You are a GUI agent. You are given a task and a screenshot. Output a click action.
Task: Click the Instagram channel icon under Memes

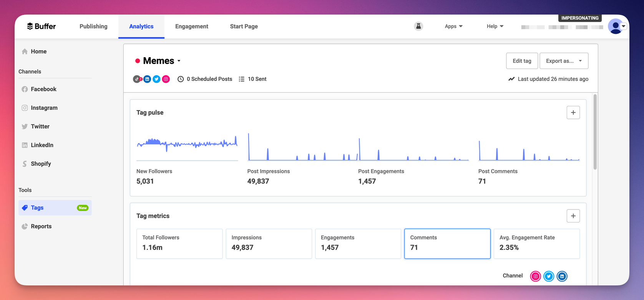tap(166, 79)
